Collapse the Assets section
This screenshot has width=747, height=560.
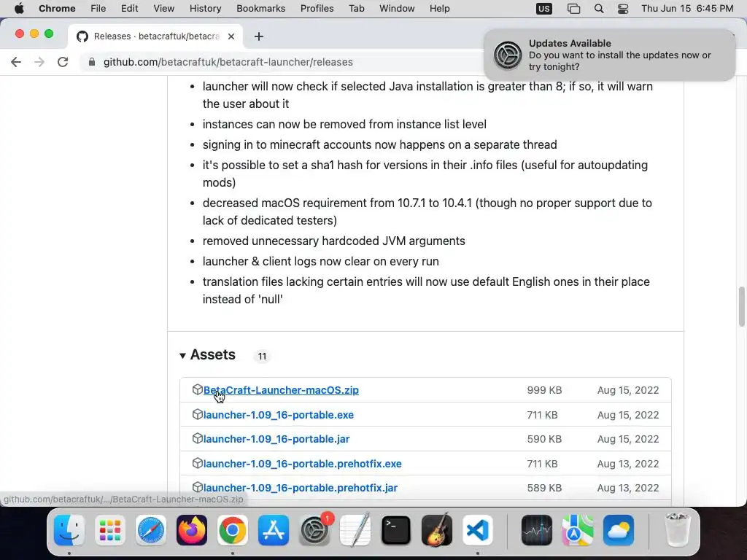point(182,355)
